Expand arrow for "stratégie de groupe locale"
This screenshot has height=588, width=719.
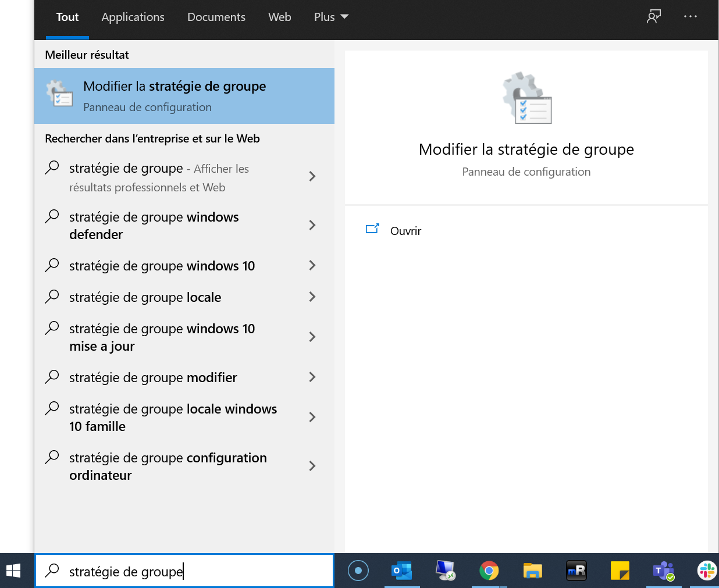coord(312,297)
